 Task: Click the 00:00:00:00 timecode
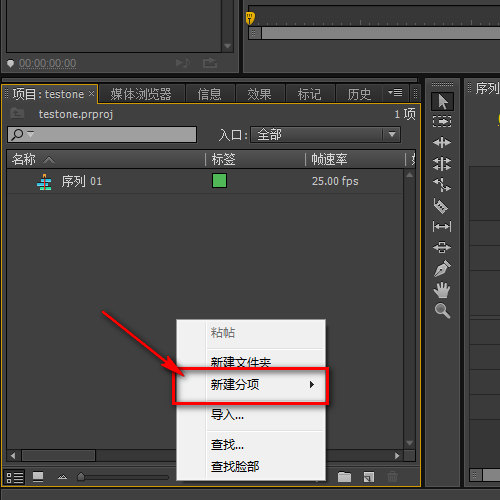pyautogui.click(x=48, y=63)
